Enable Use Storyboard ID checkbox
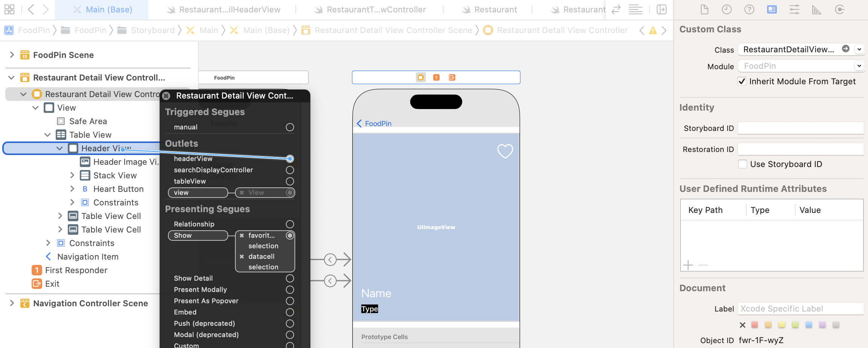Viewport: 868px width, 348px height. click(x=742, y=164)
